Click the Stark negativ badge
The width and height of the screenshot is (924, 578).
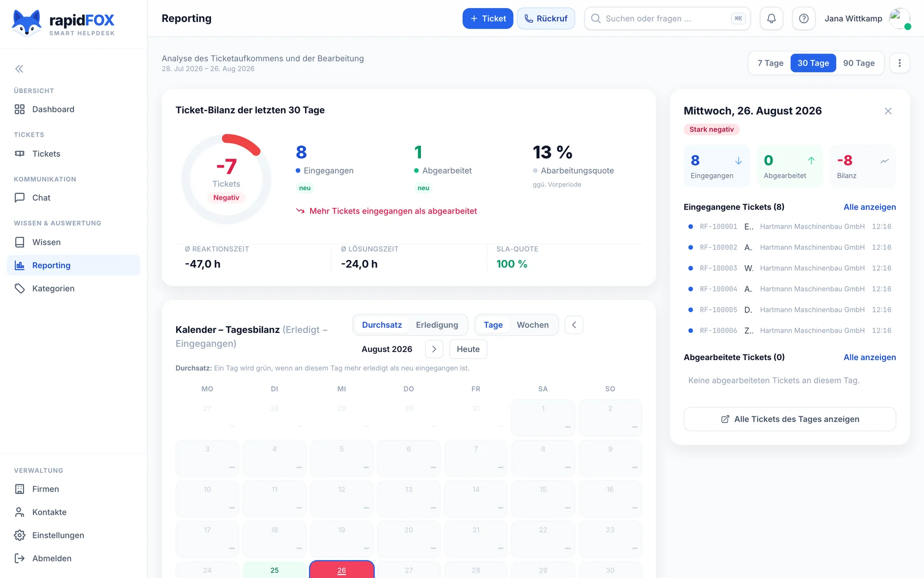[711, 129]
